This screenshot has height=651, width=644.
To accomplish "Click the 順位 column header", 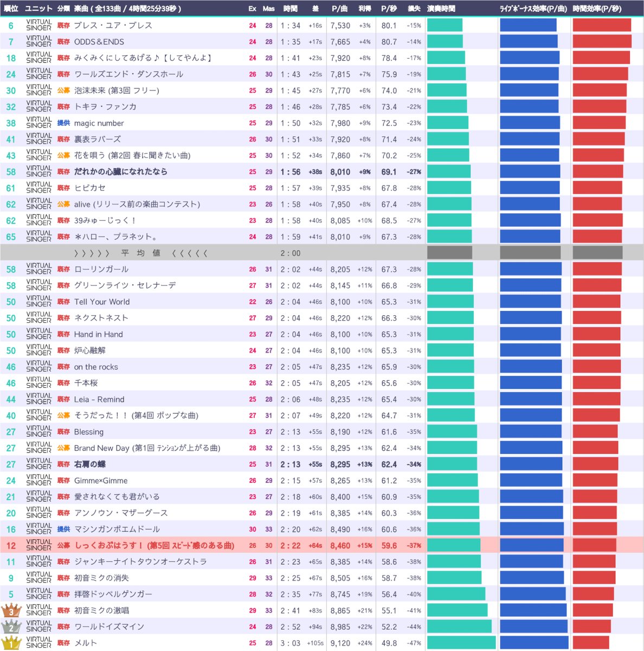I will 11,9.
